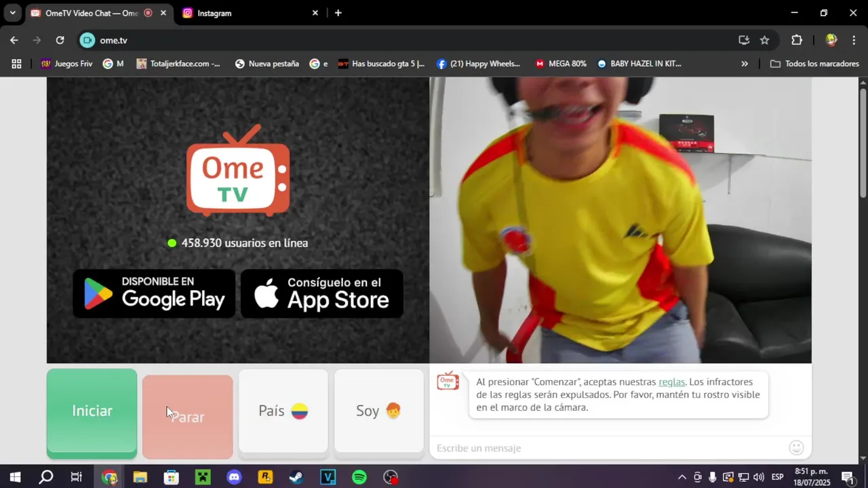This screenshot has height=488, width=868.
Task: Open the tab search dropdown arrow
Action: 12,13
